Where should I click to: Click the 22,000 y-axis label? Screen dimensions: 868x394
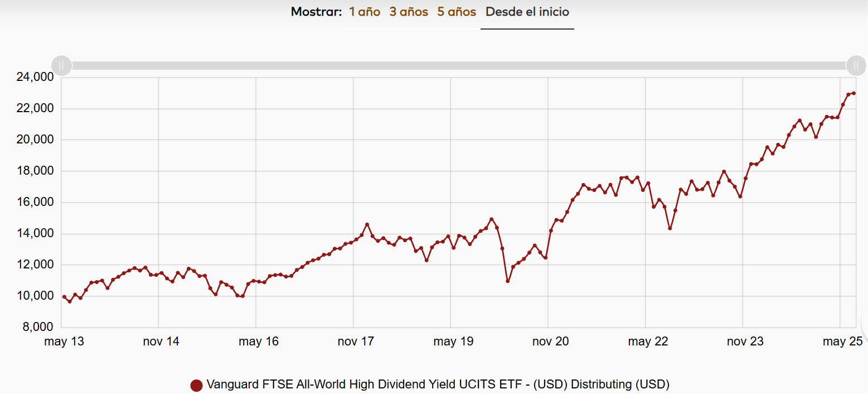[34, 108]
